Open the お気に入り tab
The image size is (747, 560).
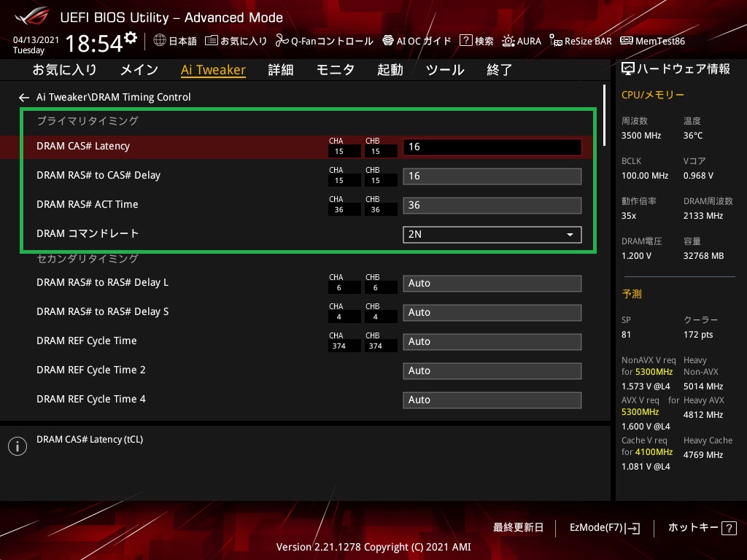pyautogui.click(x=64, y=70)
